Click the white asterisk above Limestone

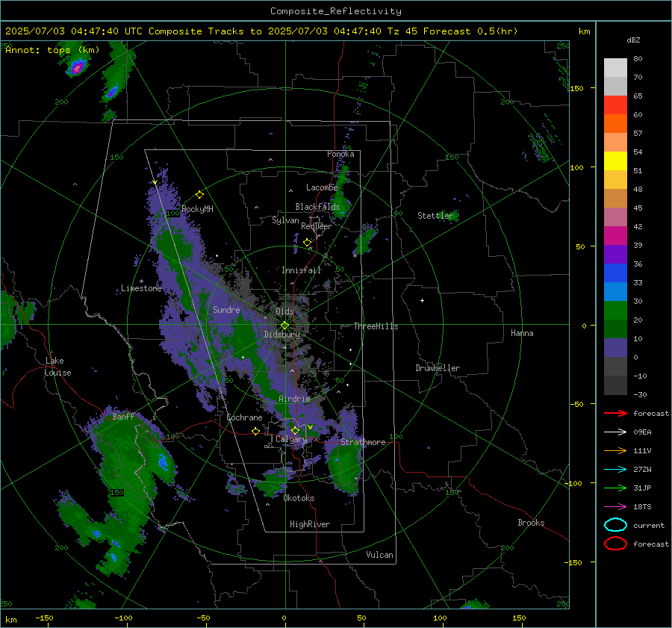pos(141,282)
